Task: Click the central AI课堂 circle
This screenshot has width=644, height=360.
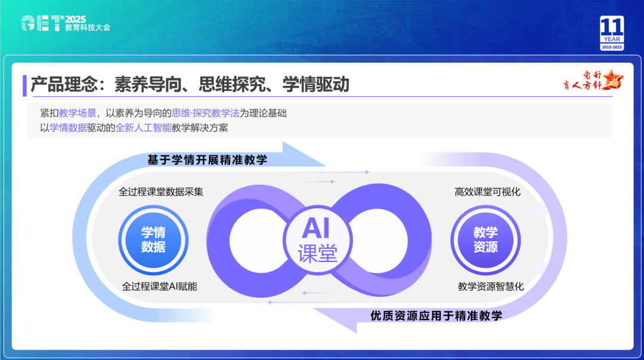Action: pyautogui.click(x=318, y=239)
